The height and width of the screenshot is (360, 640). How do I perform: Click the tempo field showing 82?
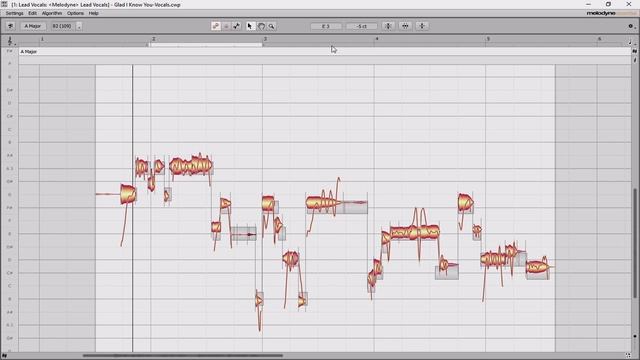pos(62,26)
